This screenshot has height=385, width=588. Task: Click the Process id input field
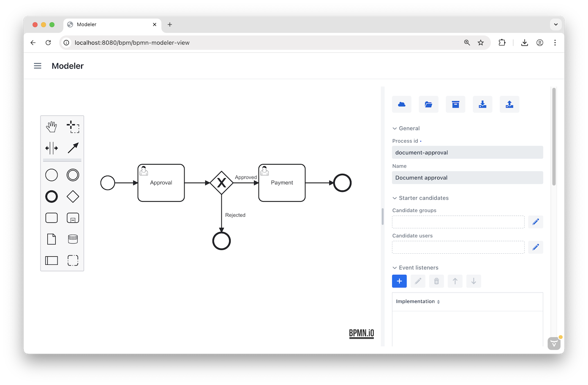[467, 152]
